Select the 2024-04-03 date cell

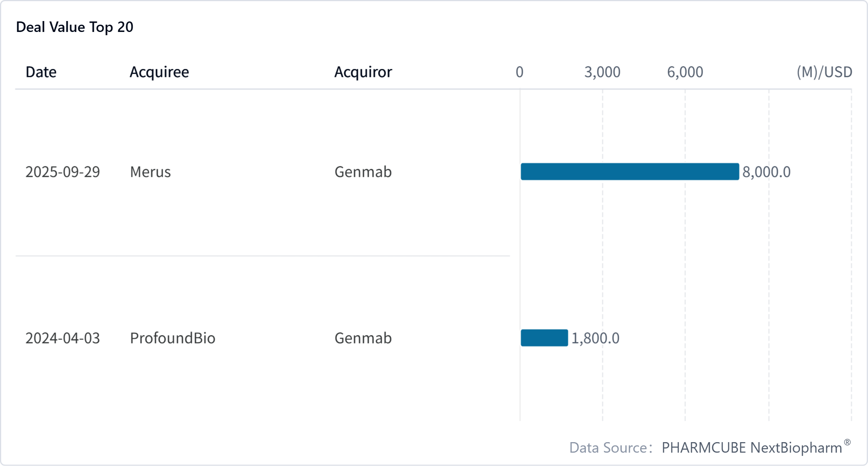63,338
